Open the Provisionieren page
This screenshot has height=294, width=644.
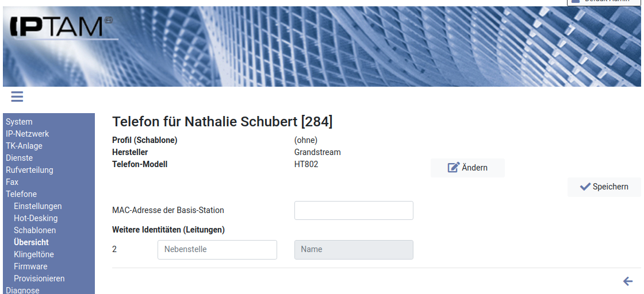pyautogui.click(x=39, y=278)
